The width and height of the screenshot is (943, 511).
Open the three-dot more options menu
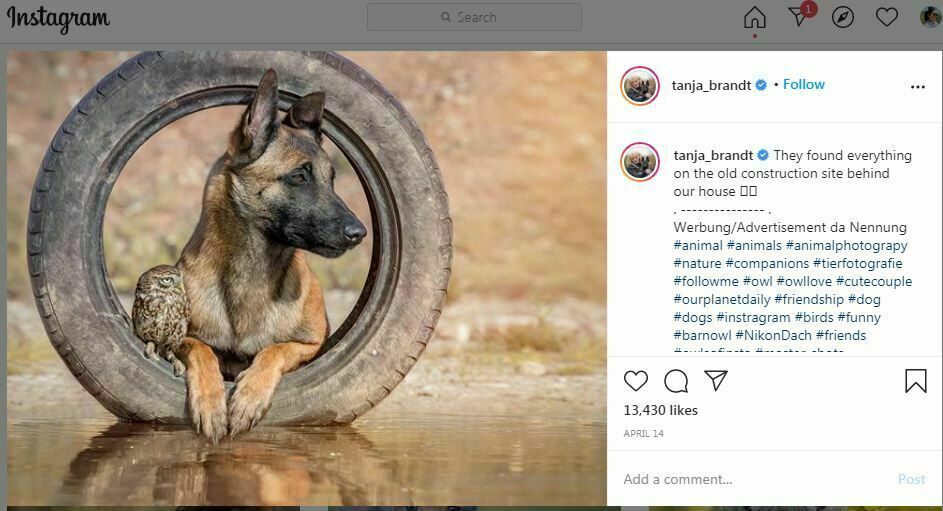click(x=917, y=87)
